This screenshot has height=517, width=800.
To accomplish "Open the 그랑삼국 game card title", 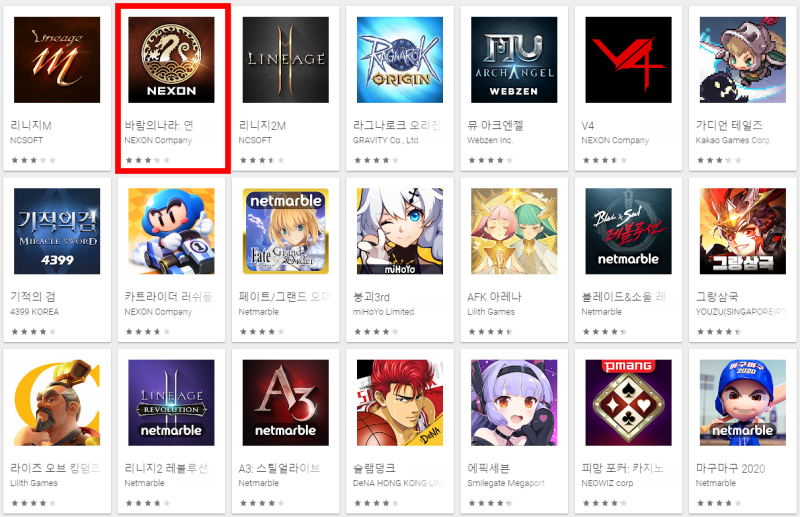I will pos(717,297).
